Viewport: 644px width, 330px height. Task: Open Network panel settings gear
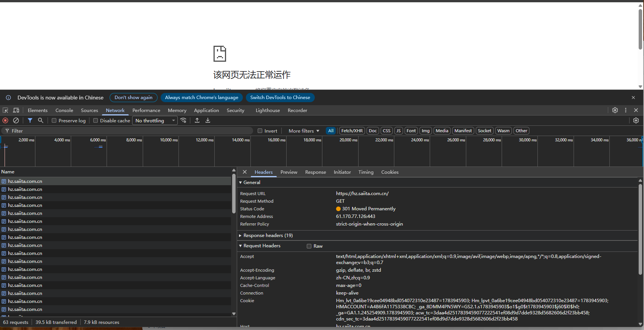(636, 120)
